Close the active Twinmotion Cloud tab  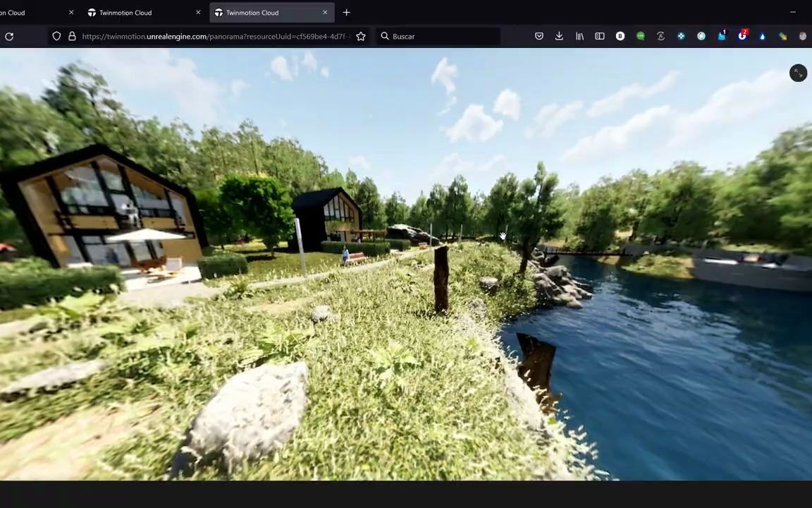coord(325,13)
